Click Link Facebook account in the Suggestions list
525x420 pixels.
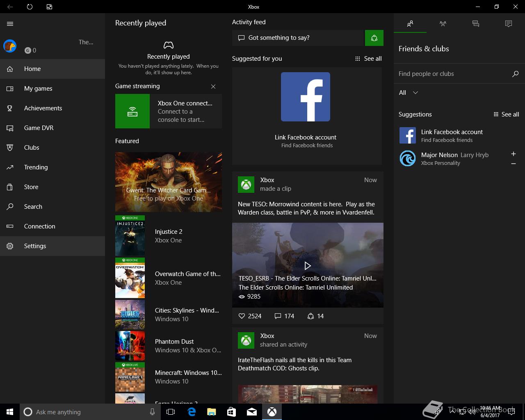(459, 135)
